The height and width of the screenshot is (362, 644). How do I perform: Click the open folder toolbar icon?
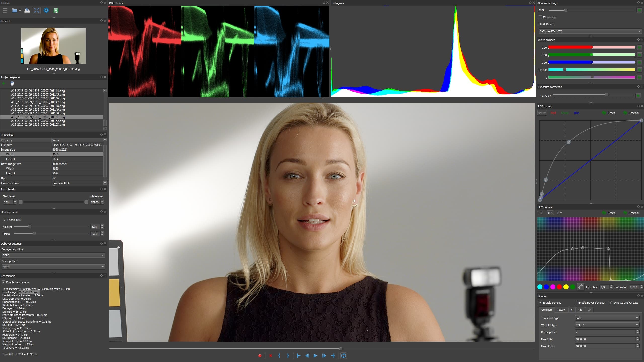pos(15,10)
